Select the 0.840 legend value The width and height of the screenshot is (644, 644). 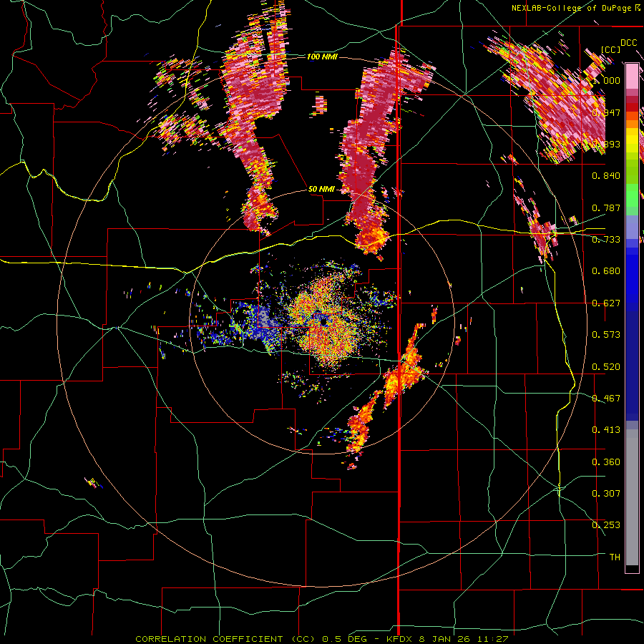(x=606, y=176)
